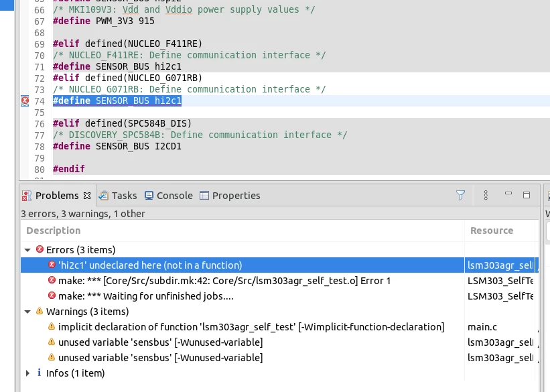Maximize the Problems panel
This screenshot has height=392, width=550.
coord(526,195)
